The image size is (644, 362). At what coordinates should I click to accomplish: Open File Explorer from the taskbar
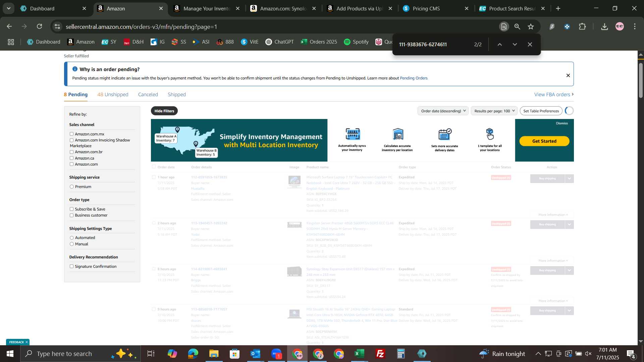click(x=214, y=354)
